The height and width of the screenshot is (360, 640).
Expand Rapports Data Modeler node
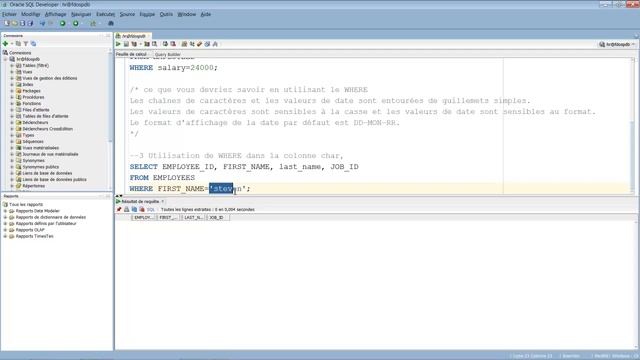(x=5, y=211)
